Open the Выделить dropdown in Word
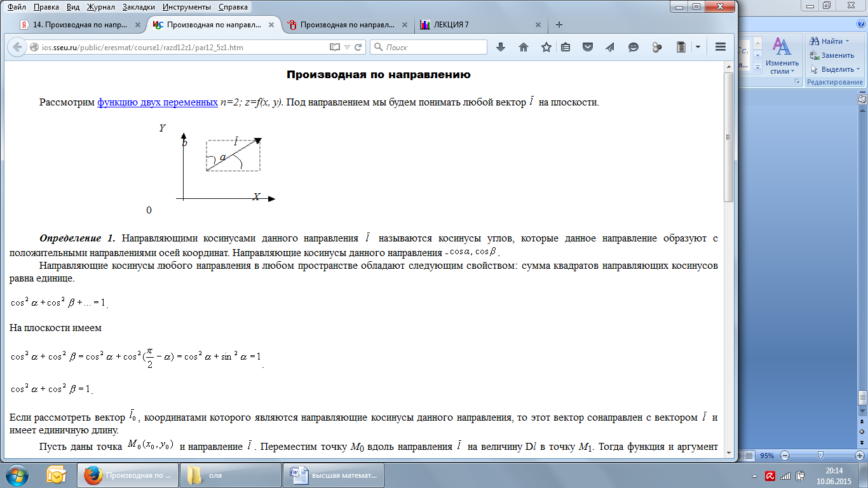The width and height of the screenshot is (868, 488). (x=835, y=69)
